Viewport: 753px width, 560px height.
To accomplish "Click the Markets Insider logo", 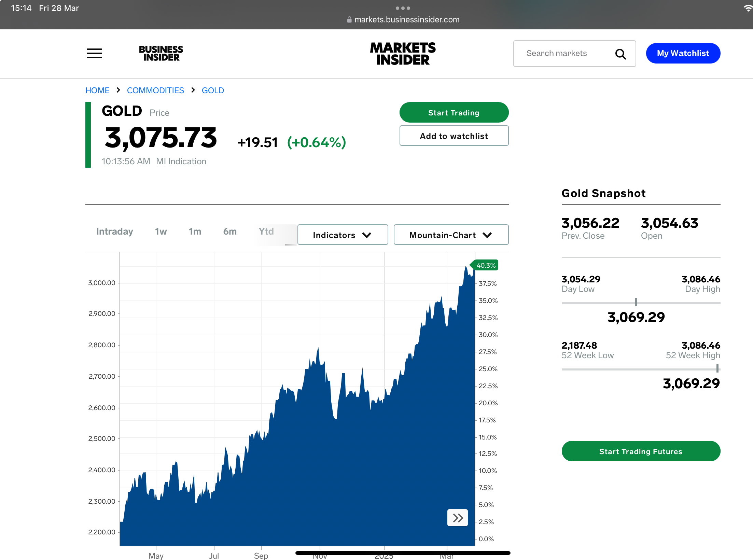I will 403,54.
